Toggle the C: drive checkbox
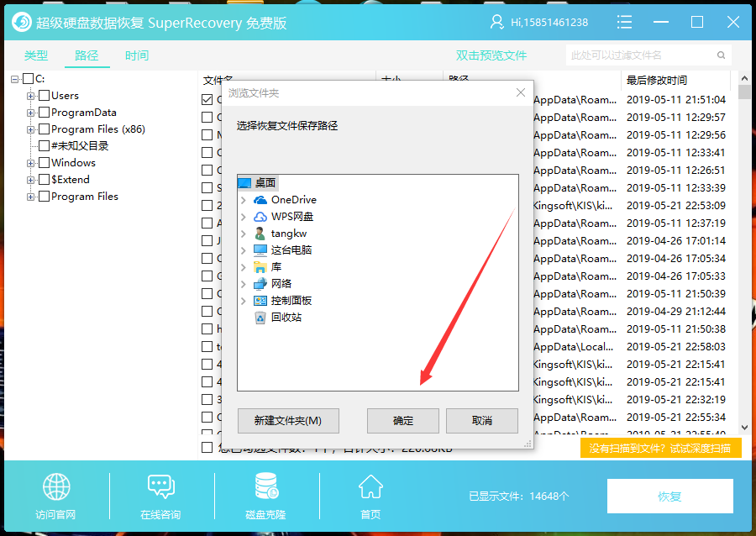756x536 pixels. click(x=29, y=79)
